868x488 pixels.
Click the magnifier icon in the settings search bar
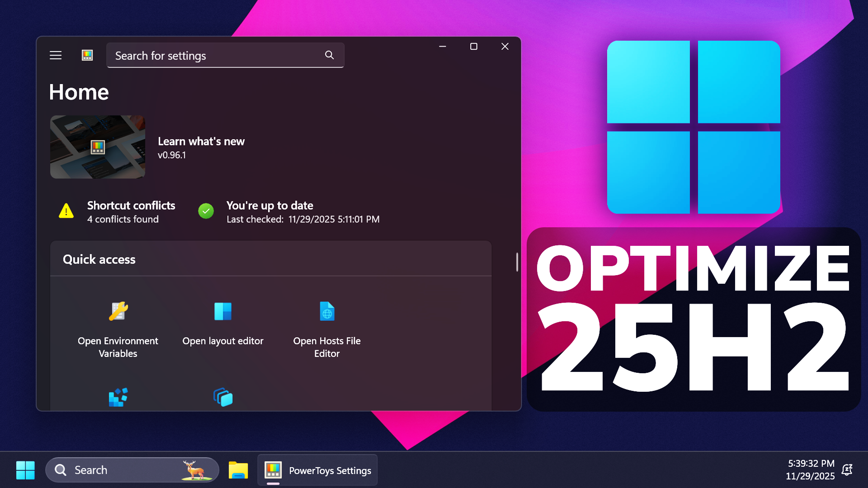pyautogui.click(x=329, y=55)
